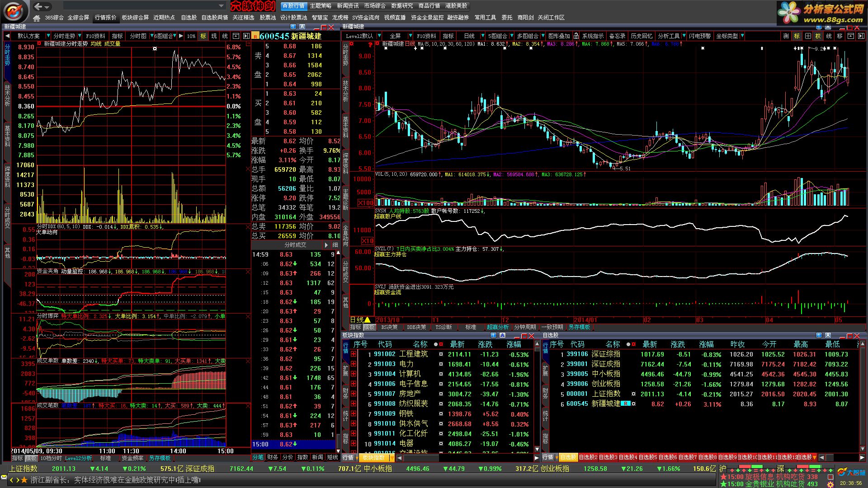
Task: Click the T icon in 板块指数 title bar
Action: click(x=494, y=335)
